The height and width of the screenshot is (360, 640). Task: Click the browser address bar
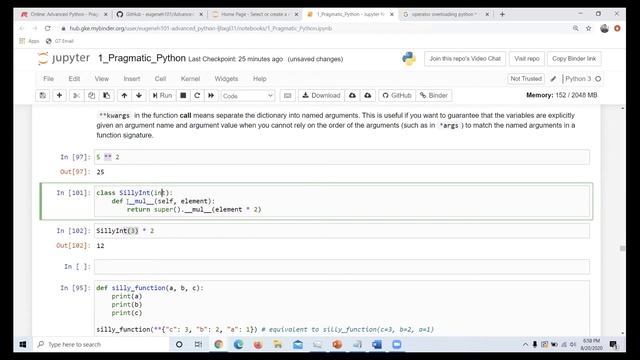(314, 29)
